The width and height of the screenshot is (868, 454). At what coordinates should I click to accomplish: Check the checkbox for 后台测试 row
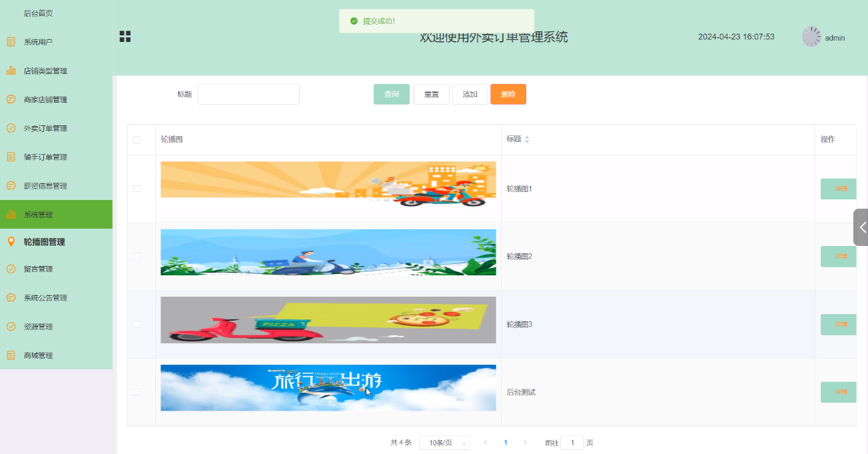[137, 392]
